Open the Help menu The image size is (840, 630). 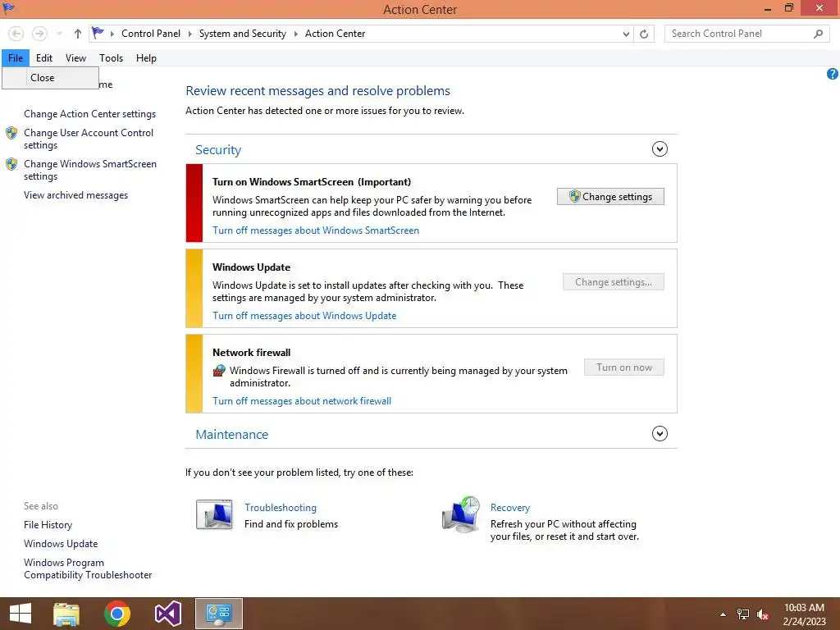pos(146,58)
